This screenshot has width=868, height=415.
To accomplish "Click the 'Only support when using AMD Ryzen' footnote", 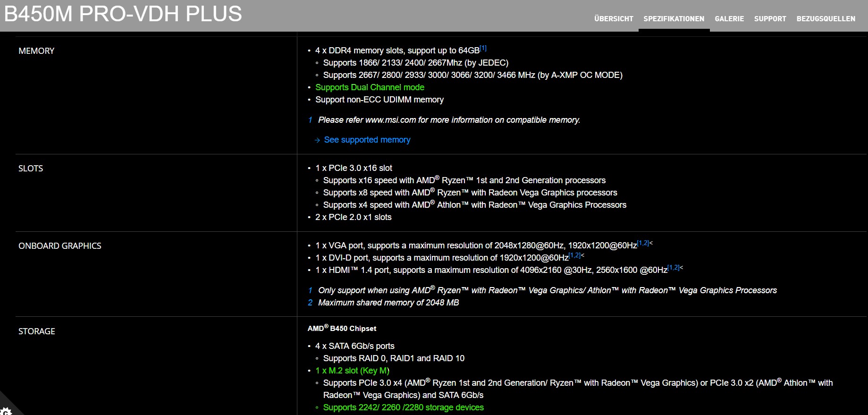I will tap(548, 290).
